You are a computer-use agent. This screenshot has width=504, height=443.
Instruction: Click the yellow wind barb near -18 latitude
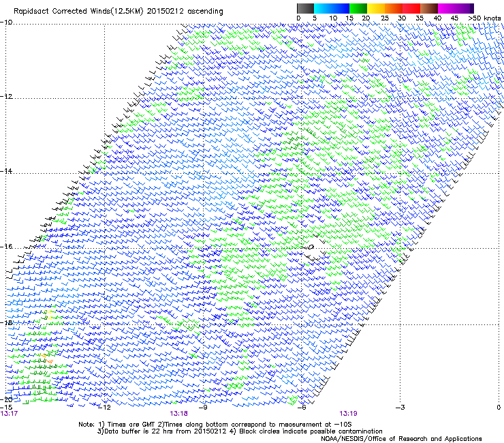pyautogui.click(x=49, y=315)
